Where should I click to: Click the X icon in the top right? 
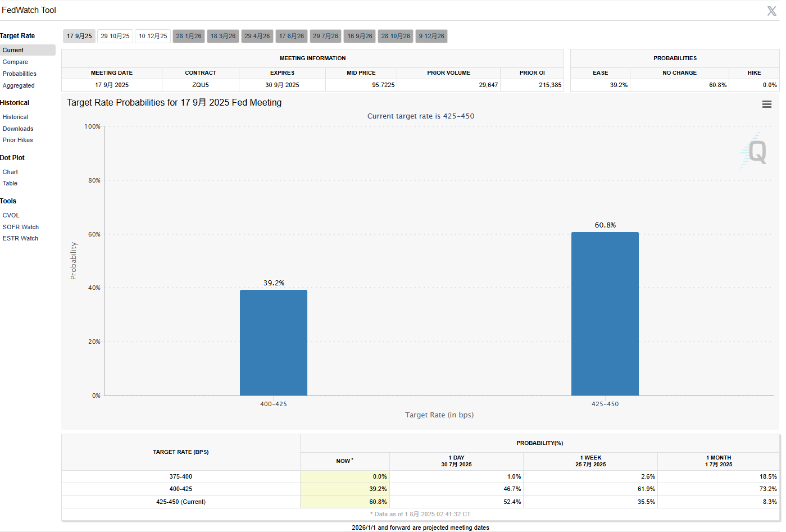point(771,11)
